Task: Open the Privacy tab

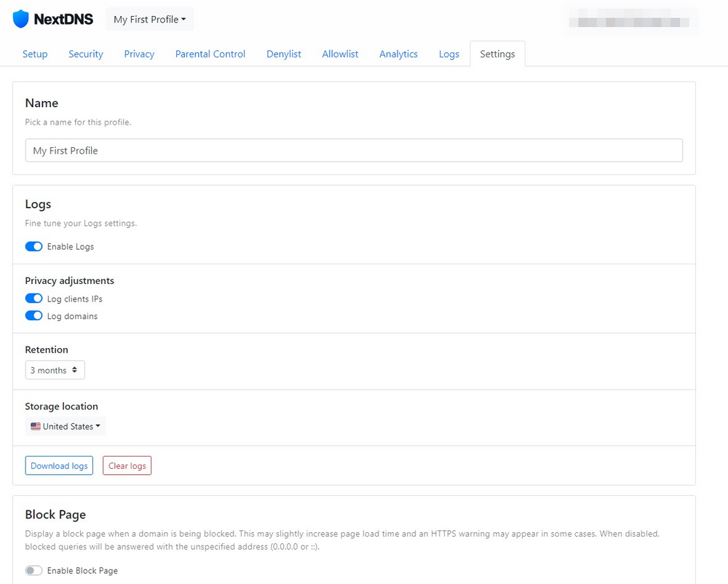Action: point(138,53)
